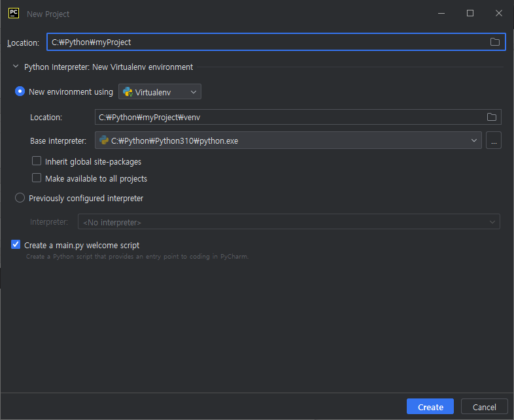Open the <No interpreter> dropdown

(289, 222)
